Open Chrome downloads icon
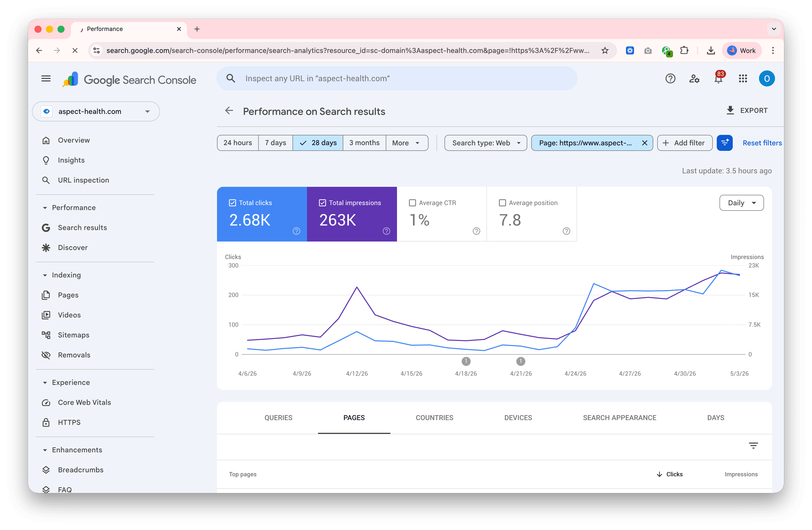Viewport: 812px width, 530px height. [x=711, y=51]
